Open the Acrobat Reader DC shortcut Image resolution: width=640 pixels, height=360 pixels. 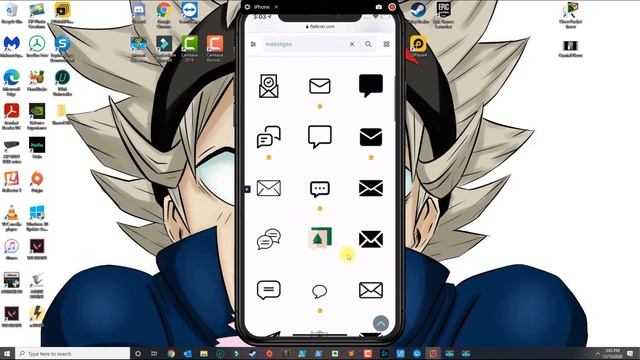coord(11,116)
